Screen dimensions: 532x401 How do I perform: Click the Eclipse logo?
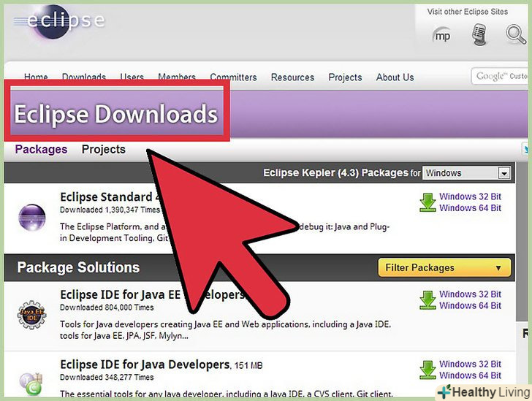59,21
